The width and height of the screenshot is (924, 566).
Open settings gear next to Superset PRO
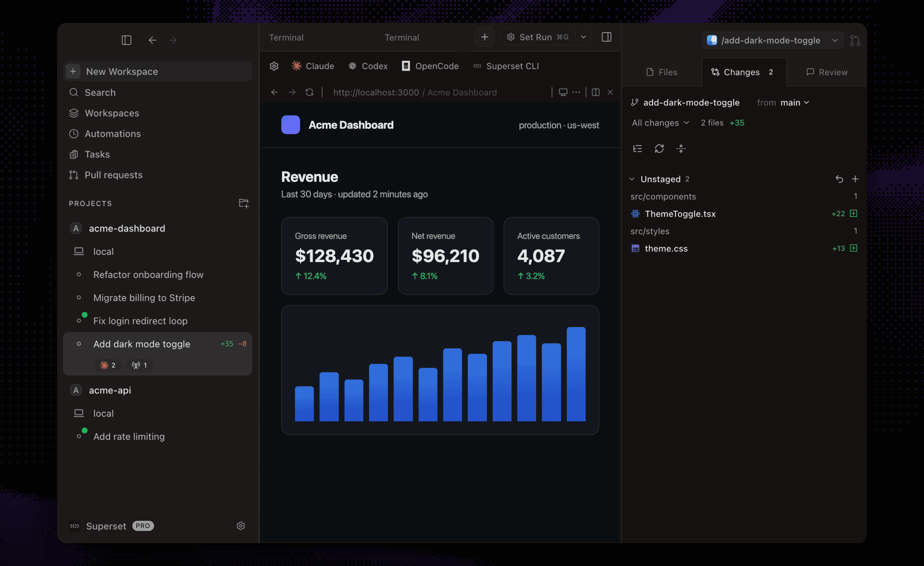click(241, 526)
